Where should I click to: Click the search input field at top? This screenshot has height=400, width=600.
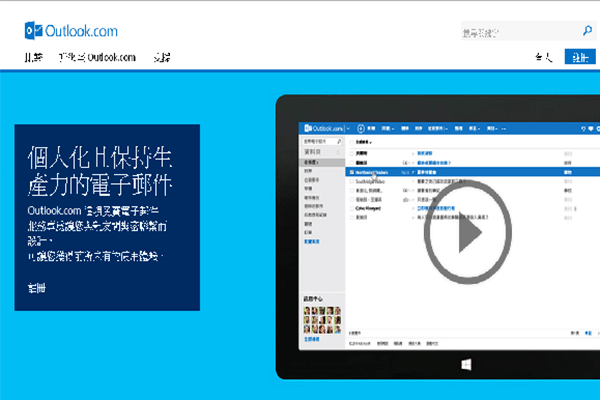(x=510, y=32)
